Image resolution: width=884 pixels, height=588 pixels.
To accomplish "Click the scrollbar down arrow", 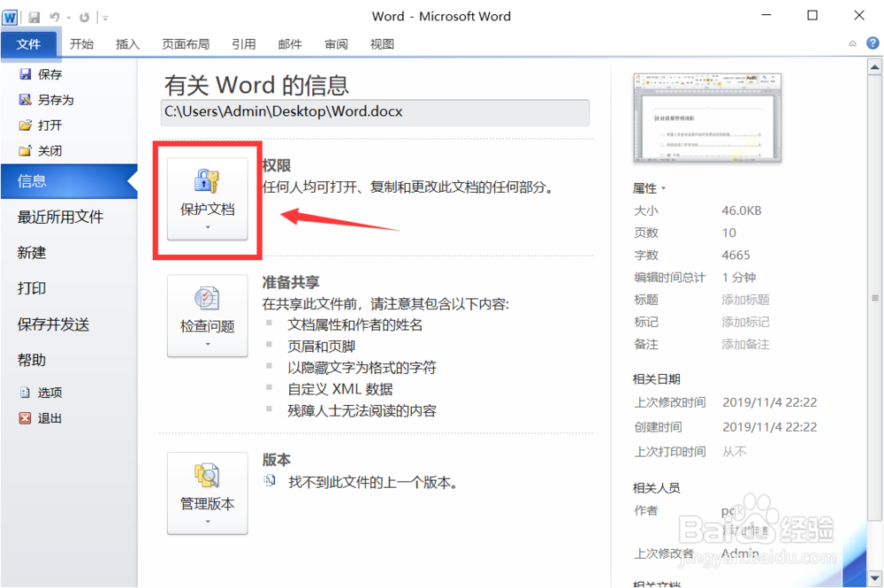I will [x=876, y=579].
